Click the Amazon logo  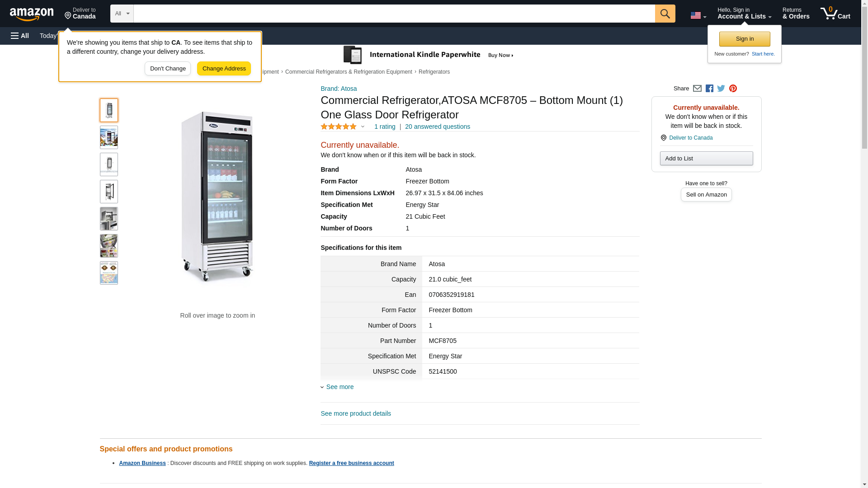[32, 14]
